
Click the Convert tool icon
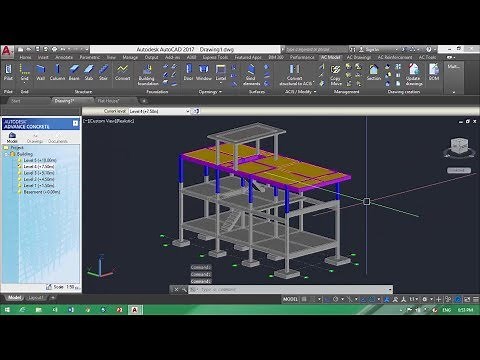pyautogui.click(x=122, y=73)
